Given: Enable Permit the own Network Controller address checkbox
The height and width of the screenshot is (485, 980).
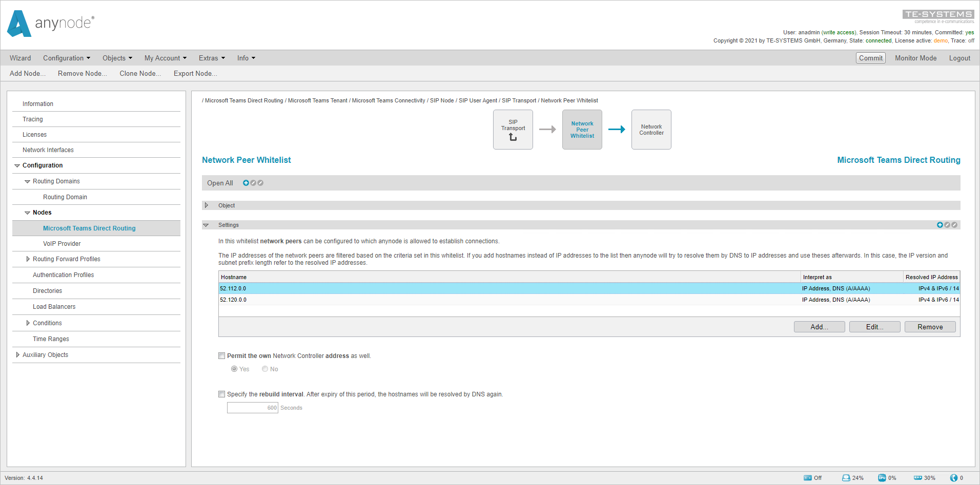Looking at the screenshot, I should pos(222,356).
